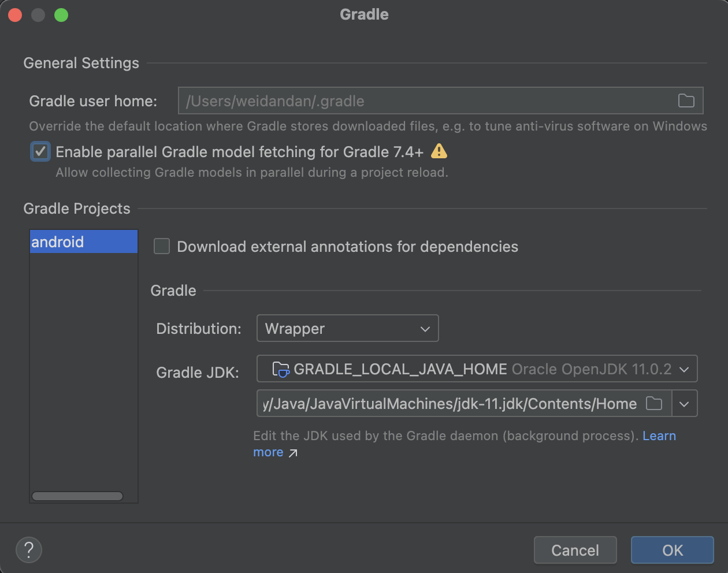Open the Distribution Wrapper dropdown
The image size is (728, 573).
click(x=348, y=328)
